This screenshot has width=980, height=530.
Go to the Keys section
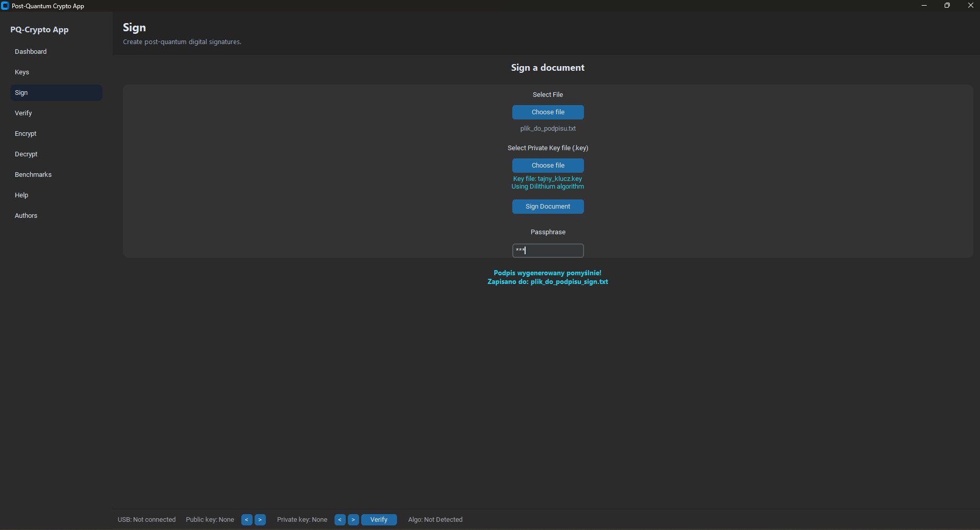22,72
